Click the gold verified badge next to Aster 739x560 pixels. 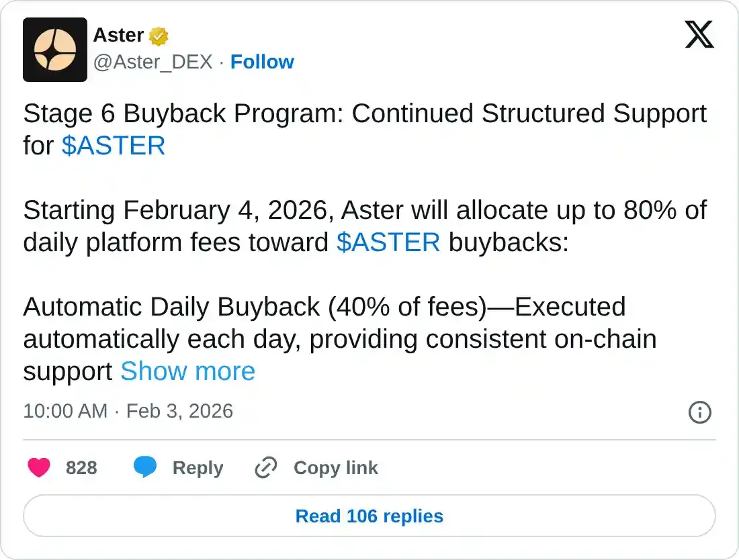[156, 36]
